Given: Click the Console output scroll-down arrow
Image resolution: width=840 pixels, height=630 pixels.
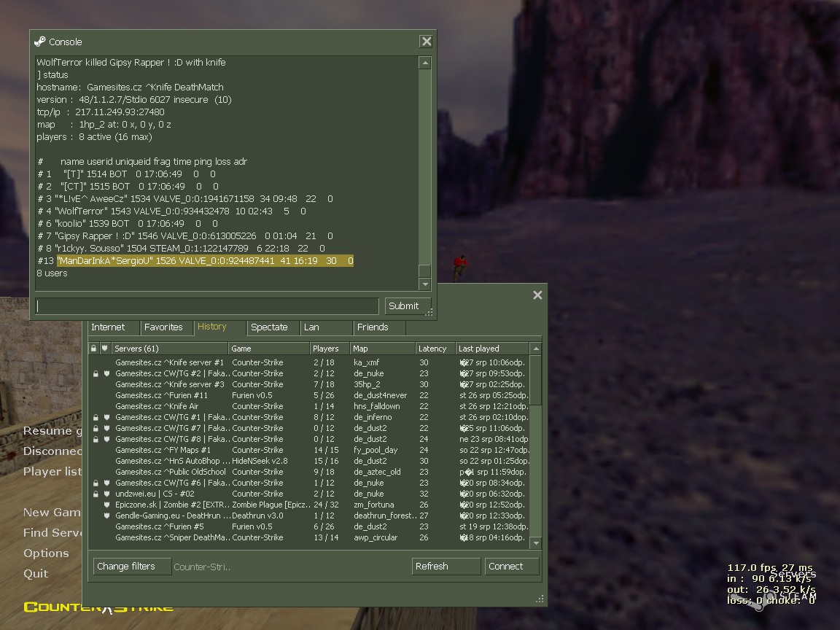Looking at the screenshot, I should [x=425, y=284].
